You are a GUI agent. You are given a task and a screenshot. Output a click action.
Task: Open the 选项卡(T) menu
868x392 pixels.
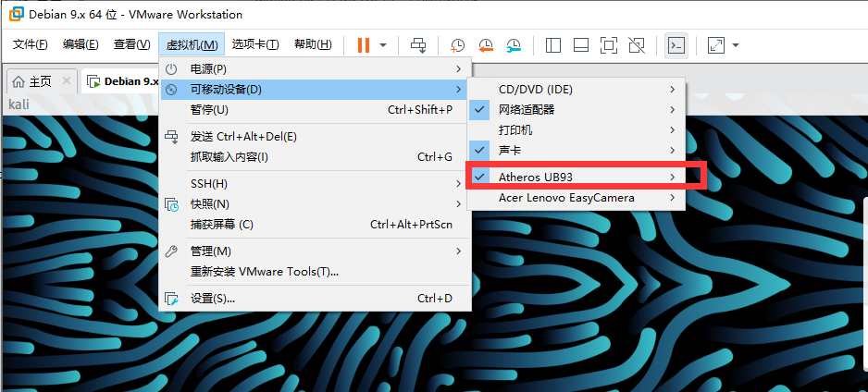[x=255, y=44]
